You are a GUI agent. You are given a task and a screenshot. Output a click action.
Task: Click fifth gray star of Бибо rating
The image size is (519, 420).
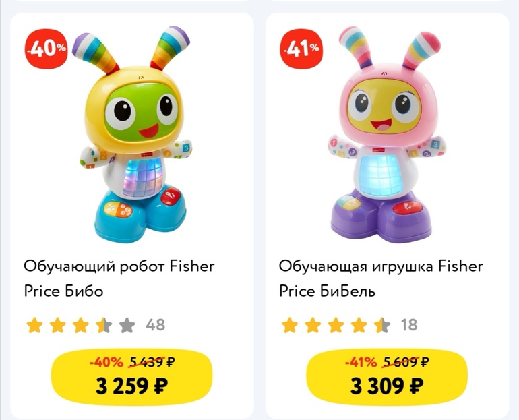(127, 325)
